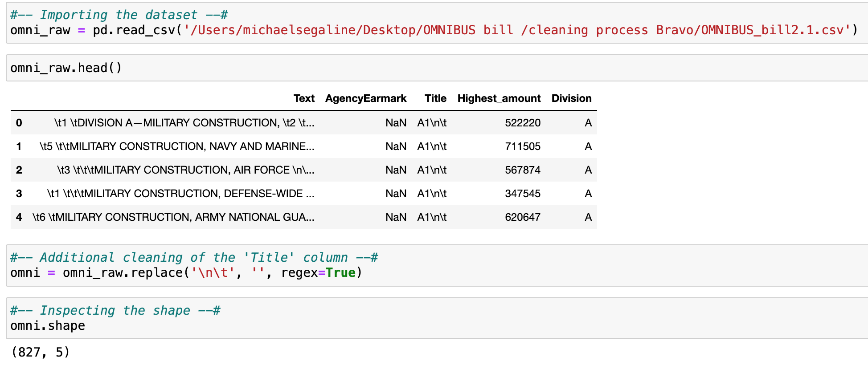
Task: Click the 'Additional cleaning' comment line
Action: [194, 257]
